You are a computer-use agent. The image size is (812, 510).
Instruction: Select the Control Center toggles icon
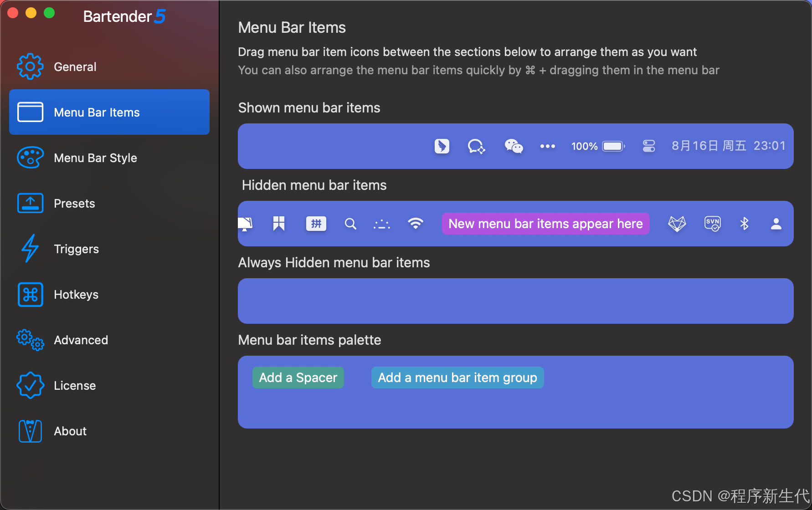click(x=649, y=146)
